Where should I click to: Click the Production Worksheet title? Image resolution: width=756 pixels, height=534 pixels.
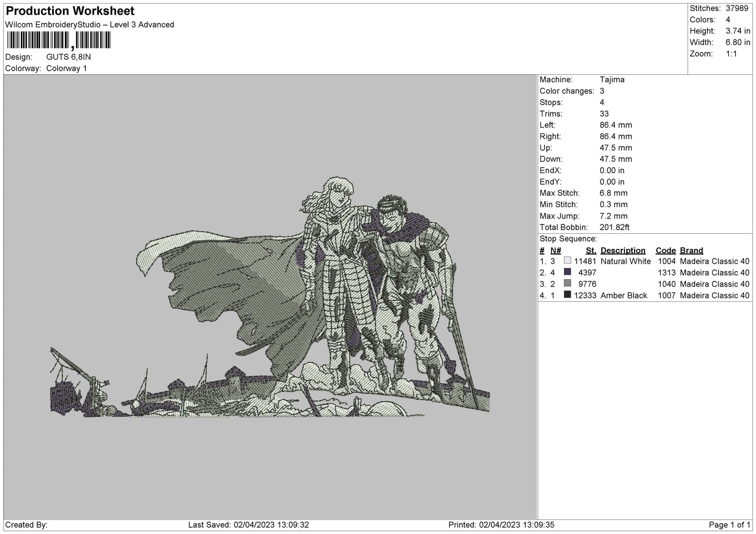point(70,11)
